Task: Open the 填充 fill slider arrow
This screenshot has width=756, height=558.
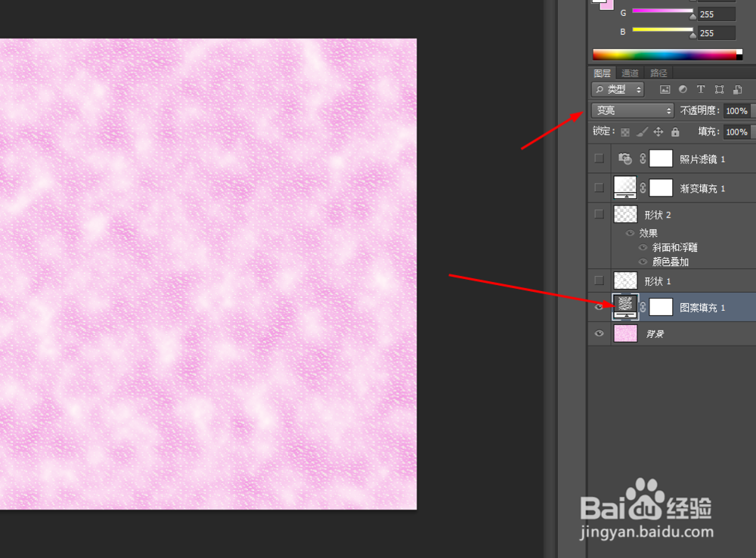Action: [754, 132]
